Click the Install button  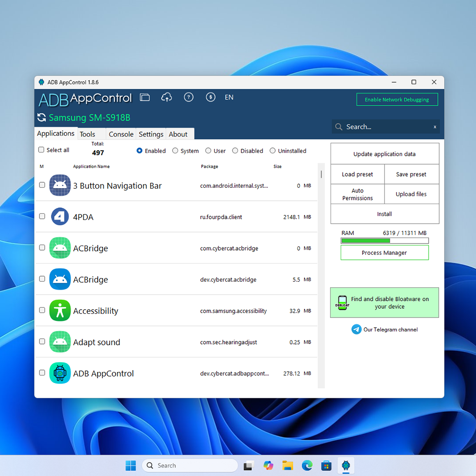click(x=384, y=214)
